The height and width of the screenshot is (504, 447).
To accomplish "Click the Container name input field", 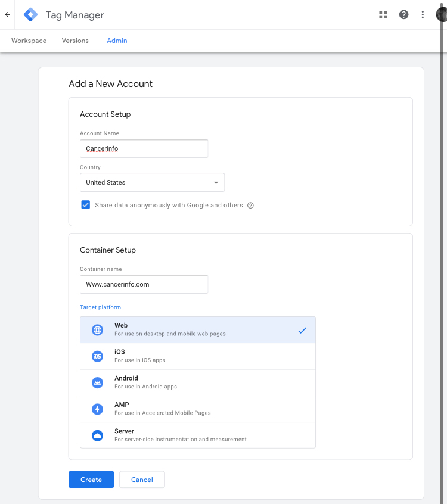I will pyautogui.click(x=144, y=284).
